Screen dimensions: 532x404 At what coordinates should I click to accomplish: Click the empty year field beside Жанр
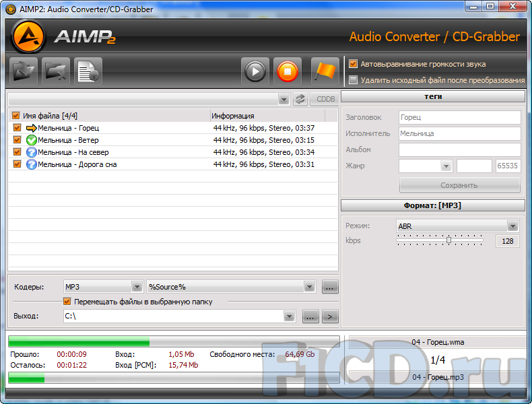click(x=474, y=166)
